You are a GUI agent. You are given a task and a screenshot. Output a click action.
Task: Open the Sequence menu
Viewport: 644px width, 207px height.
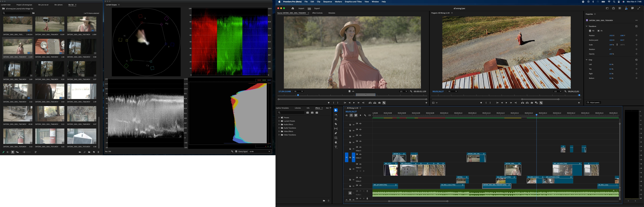[x=327, y=2]
